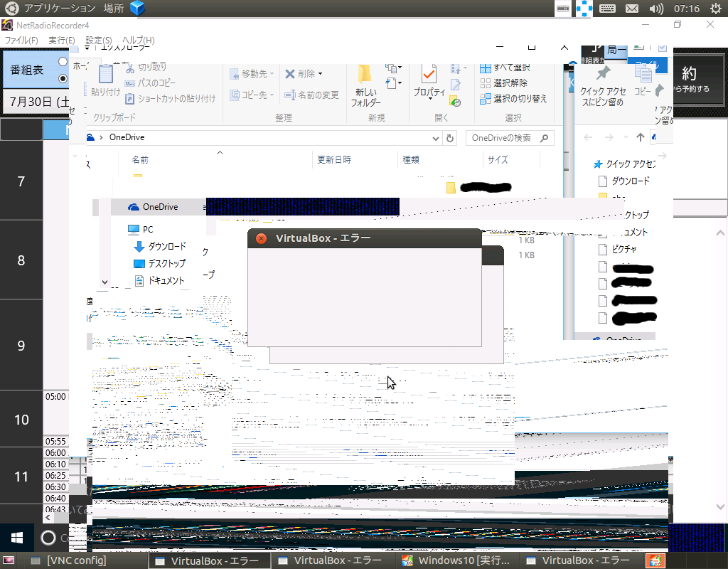Select the filled lower radio button beside 番組表
This screenshot has width=728, height=569.
coord(63,78)
